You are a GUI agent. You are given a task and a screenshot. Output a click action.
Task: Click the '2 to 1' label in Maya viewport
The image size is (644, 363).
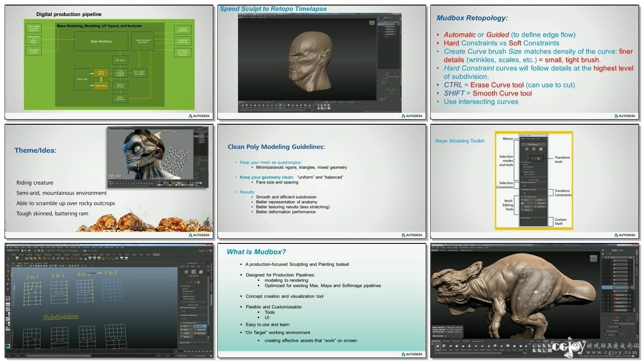32,277
